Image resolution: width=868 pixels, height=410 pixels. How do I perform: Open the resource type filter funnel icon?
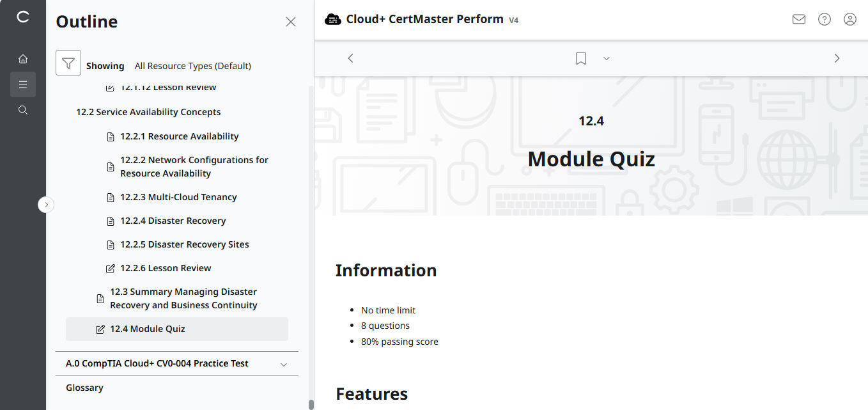tap(68, 63)
